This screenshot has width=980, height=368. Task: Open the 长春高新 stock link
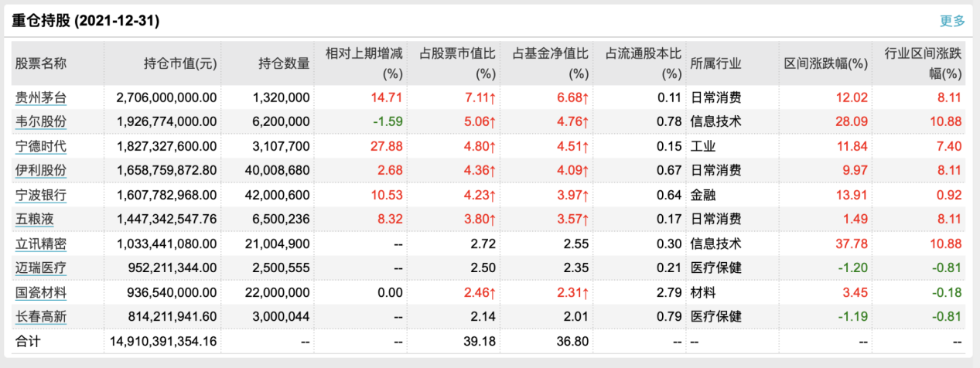pos(41,316)
